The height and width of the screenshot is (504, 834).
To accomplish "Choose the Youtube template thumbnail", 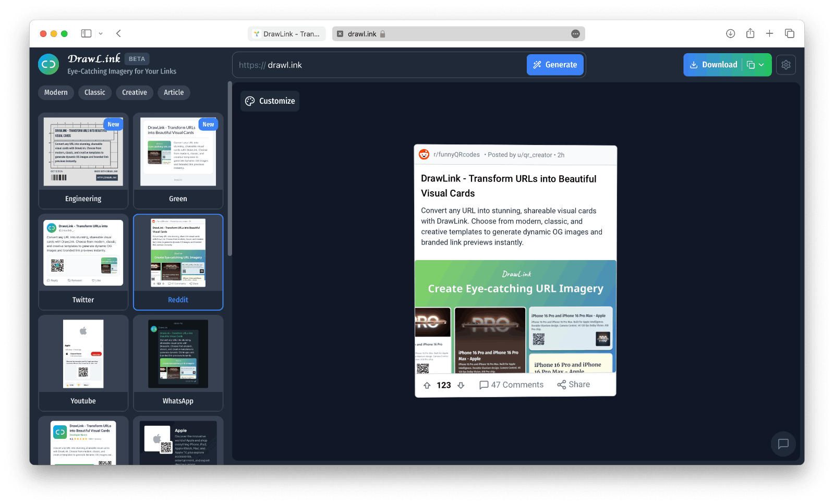I will point(83,363).
